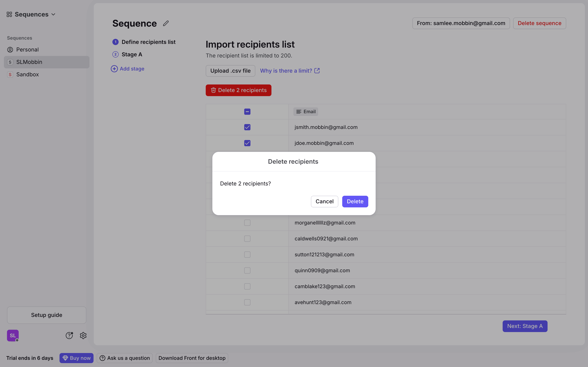Select the Sandbox sidebar item
This screenshot has width=588, height=367.
click(27, 75)
